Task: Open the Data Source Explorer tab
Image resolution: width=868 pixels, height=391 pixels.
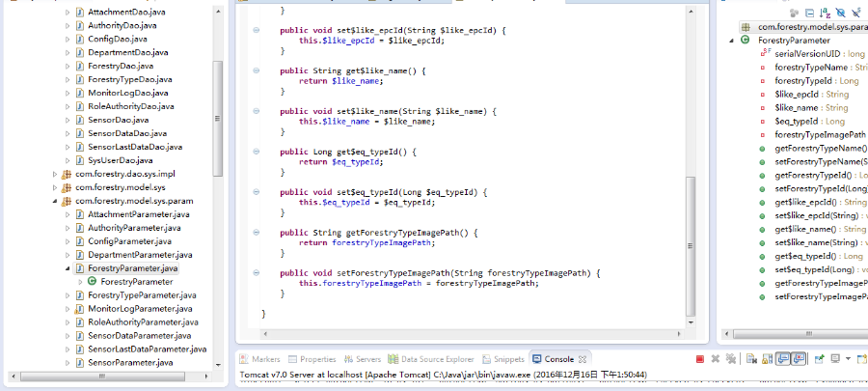Action: [431, 359]
